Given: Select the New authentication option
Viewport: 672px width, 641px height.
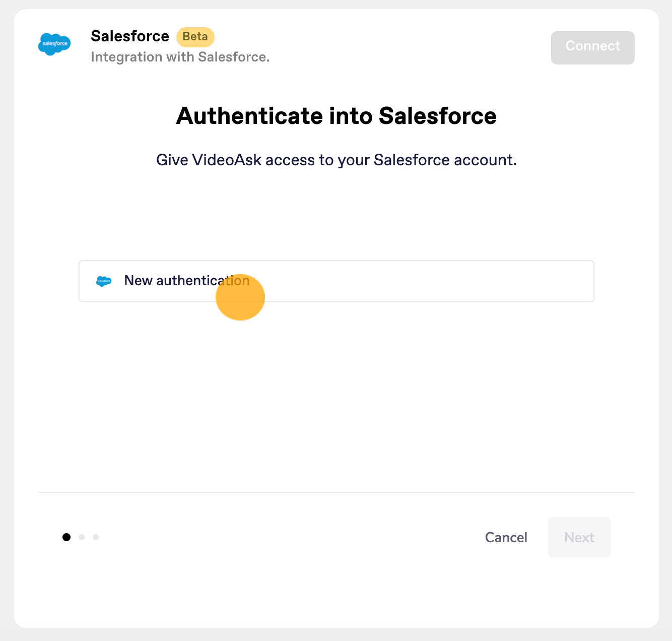Looking at the screenshot, I should (337, 281).
